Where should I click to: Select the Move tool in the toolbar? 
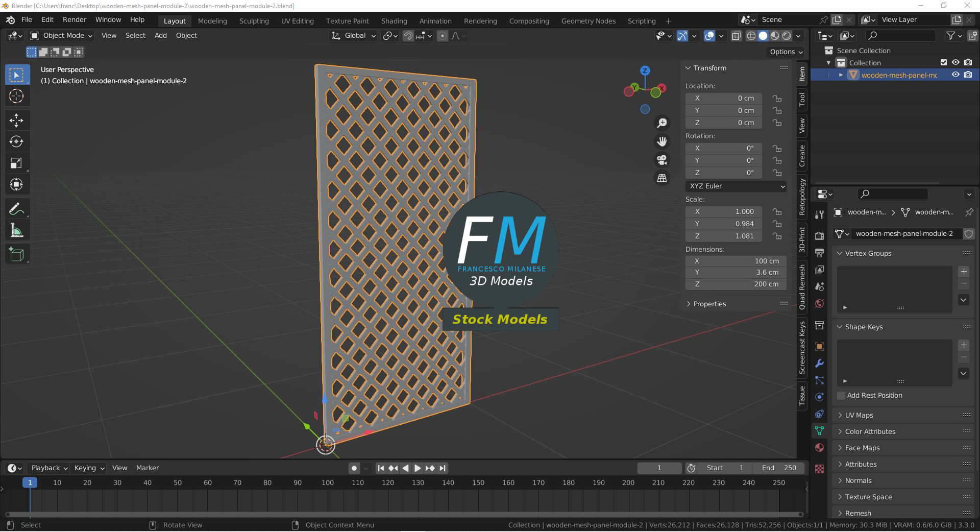[x=16, y=120]
